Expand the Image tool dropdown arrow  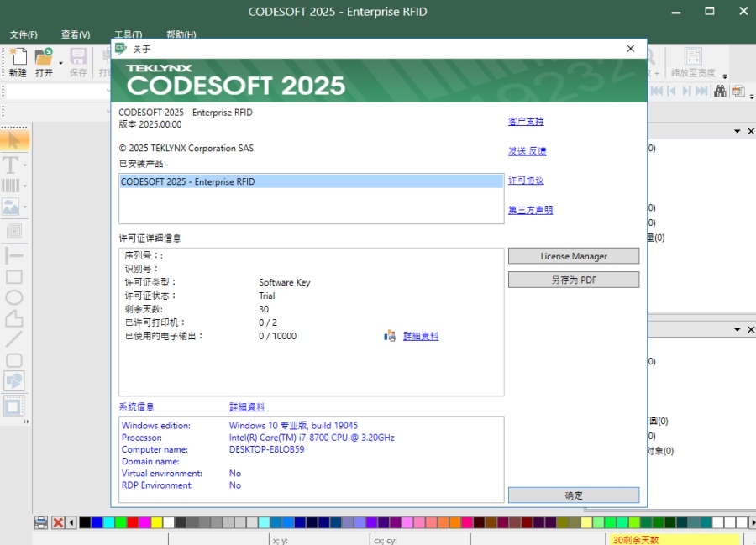[25, 207]
